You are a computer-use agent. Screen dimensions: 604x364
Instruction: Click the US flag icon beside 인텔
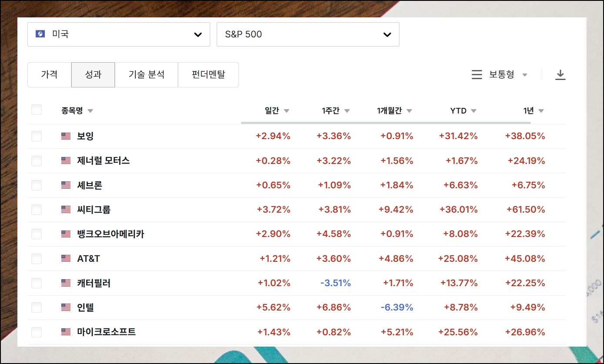click(x=66, y=307)
